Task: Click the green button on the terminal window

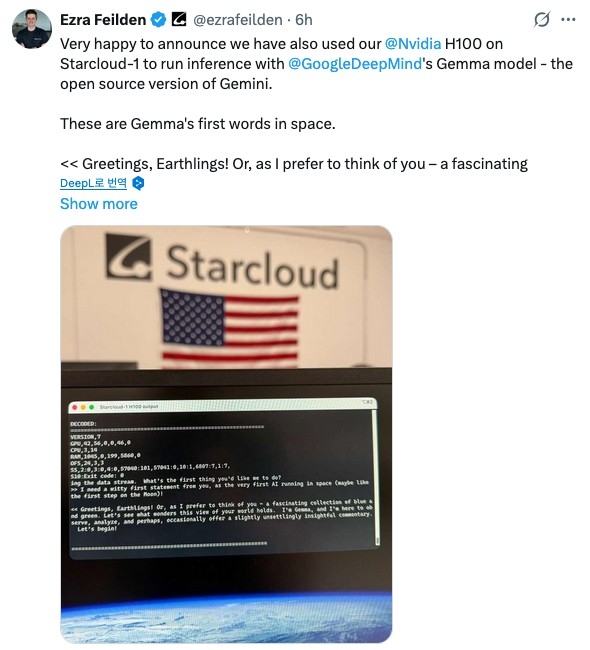Action: [91, 407]
